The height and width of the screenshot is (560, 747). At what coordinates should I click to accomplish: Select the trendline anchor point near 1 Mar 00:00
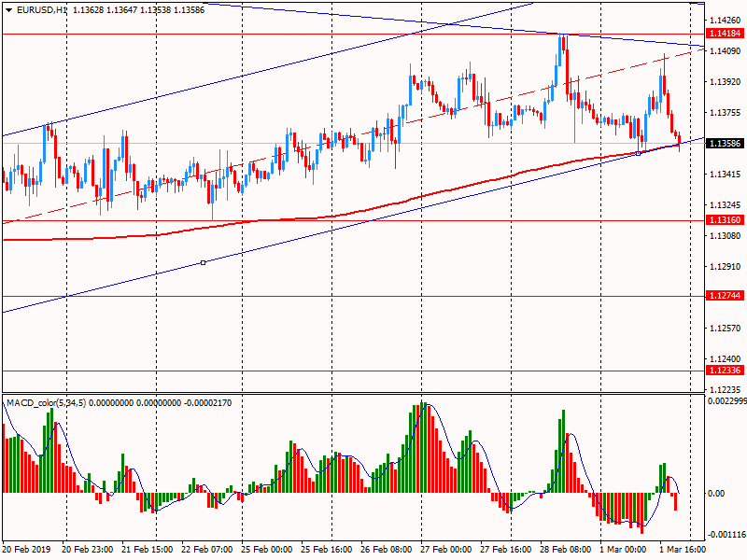639,153
